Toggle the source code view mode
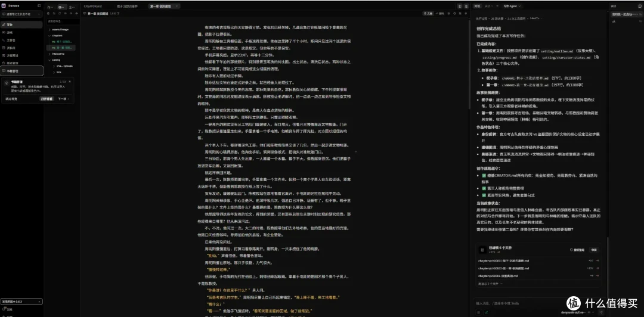Viewport: 644px width, 317px height. click(x=439, y=14)
